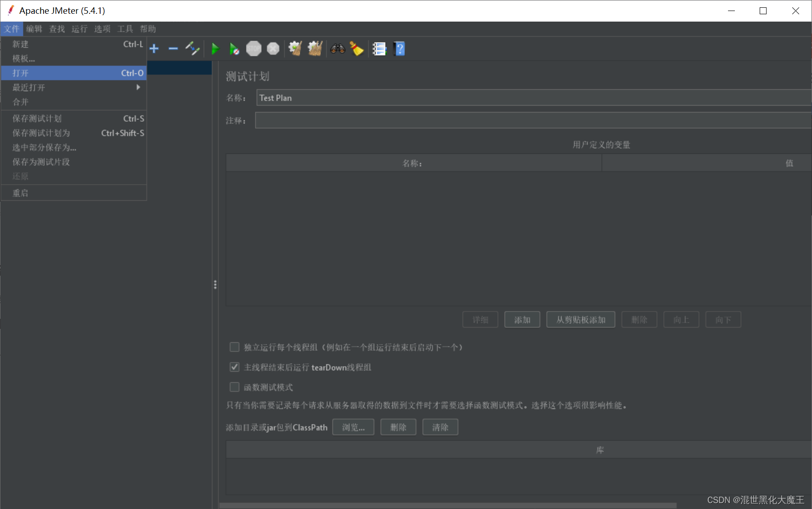Click the 向下 button

[x=723, y=320]
